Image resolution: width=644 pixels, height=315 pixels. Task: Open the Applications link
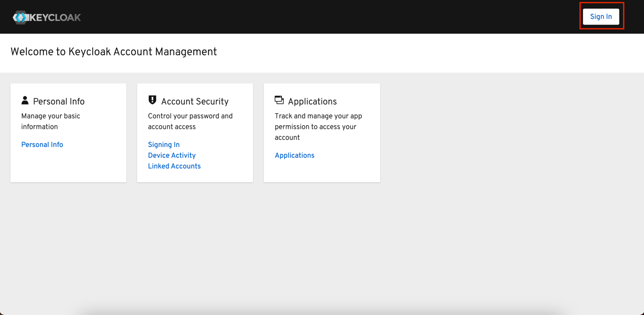click(294, 155)
